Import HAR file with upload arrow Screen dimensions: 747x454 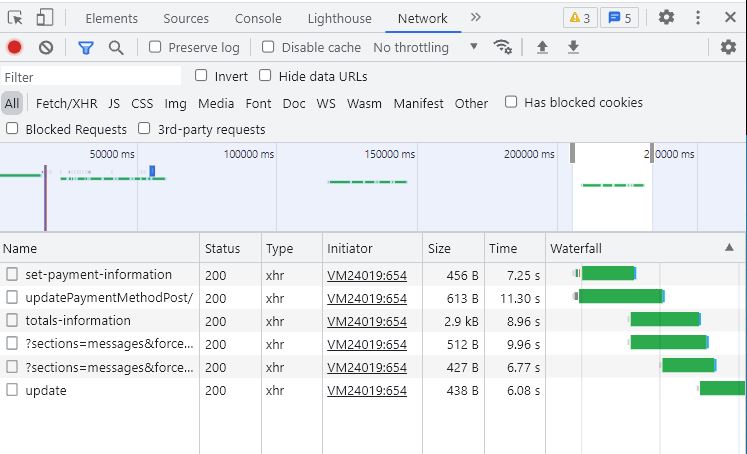(542, 47)
